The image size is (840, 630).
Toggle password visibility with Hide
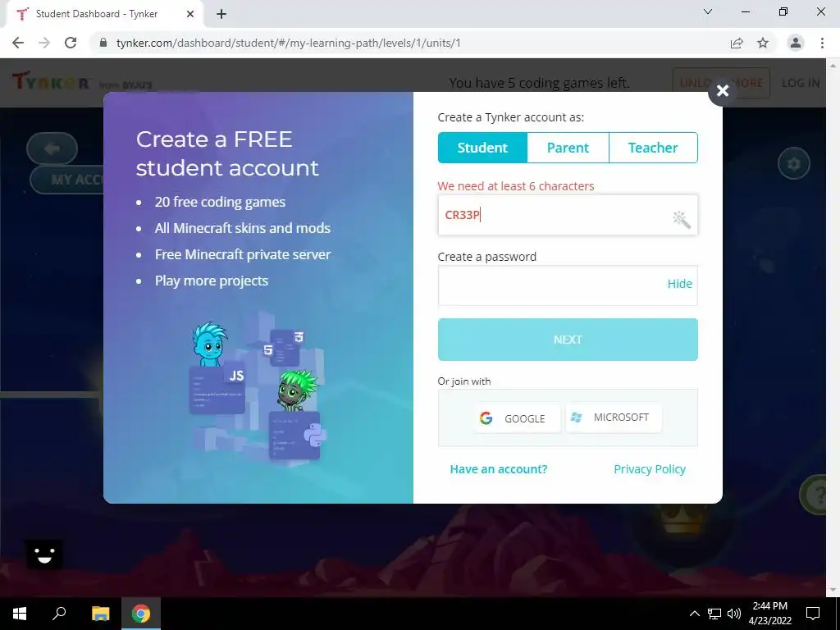click(x=679, y=283)
